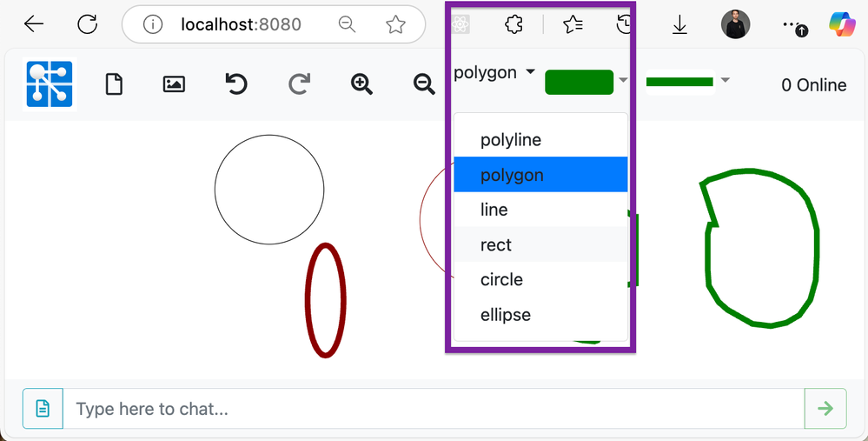Zoom in the canvas magnifier plus
The height and width of the screenshot is (441, 868).
(x=361, y=84)
